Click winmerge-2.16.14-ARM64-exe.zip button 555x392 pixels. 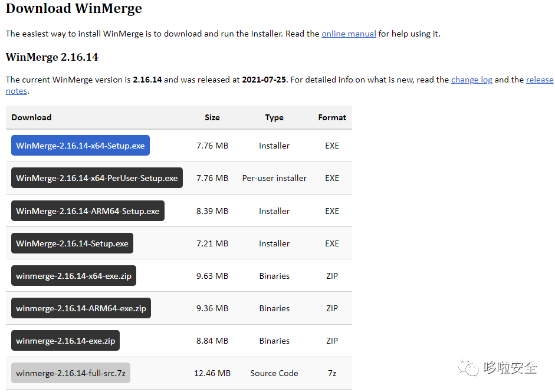(x=81, y=308)
